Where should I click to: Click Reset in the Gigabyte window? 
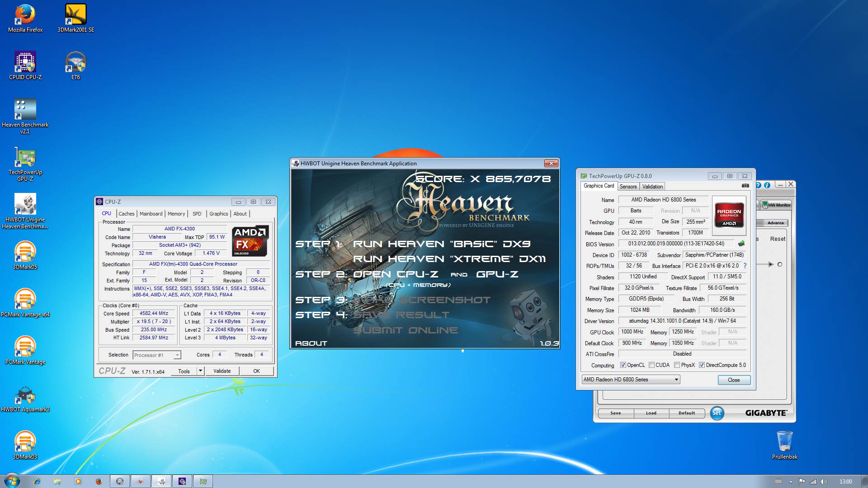778,239
